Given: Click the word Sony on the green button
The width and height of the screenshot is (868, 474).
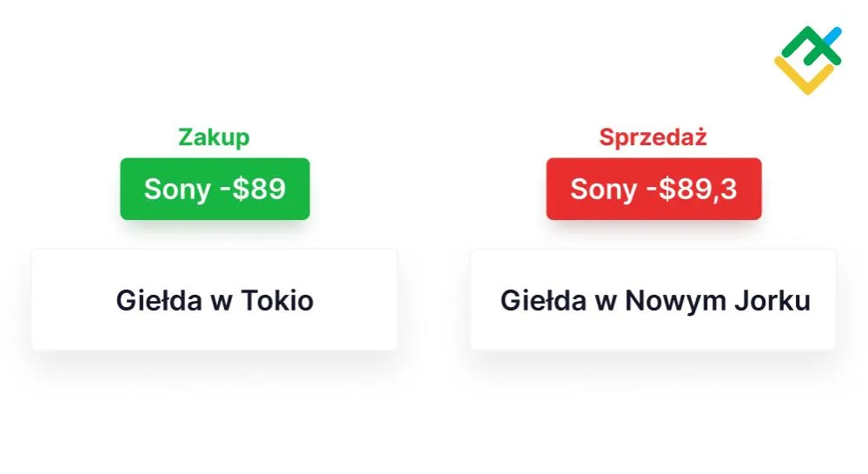Looking at the screenshot, I should pyautogui.click(x=177, y=190).
